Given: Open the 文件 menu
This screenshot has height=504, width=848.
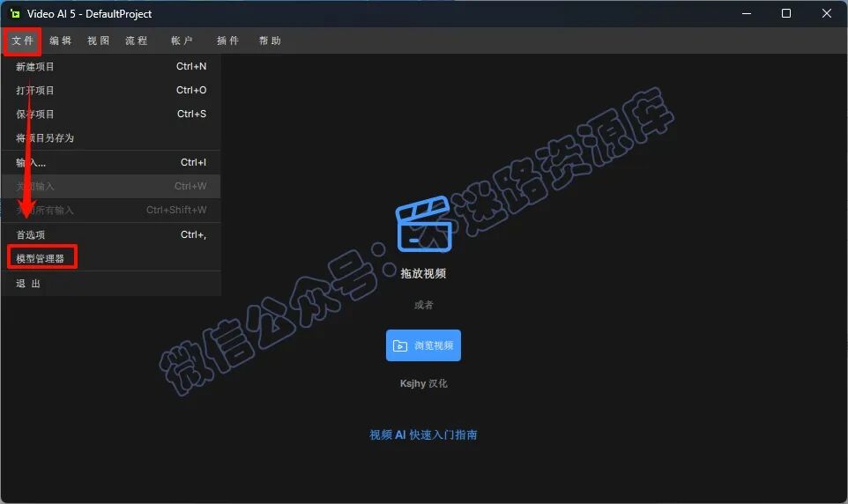Looking at the screenshot, I should coord(23,41).
